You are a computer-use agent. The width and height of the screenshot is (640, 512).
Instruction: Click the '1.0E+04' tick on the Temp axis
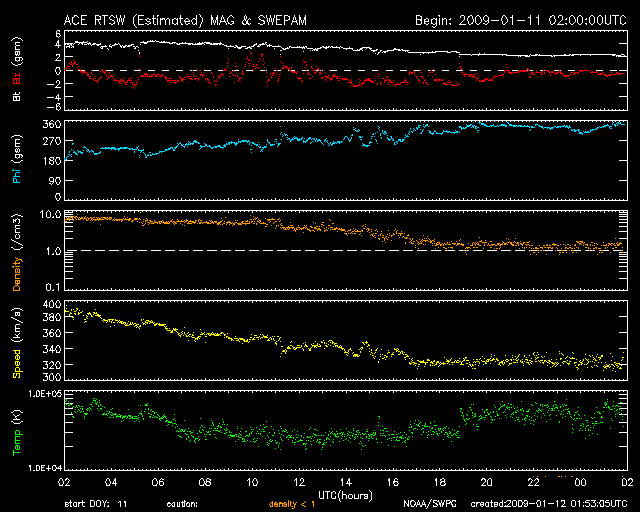(45, 468)
